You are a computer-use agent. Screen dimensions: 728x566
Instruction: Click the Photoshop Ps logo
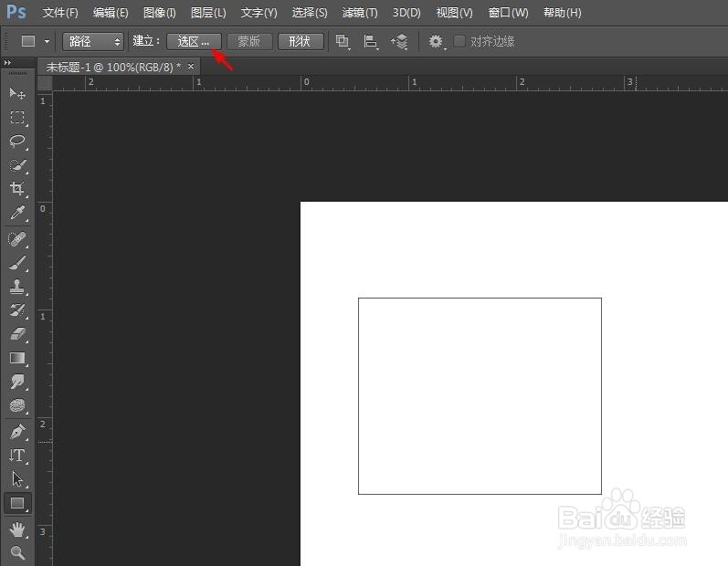click(16, 12)
